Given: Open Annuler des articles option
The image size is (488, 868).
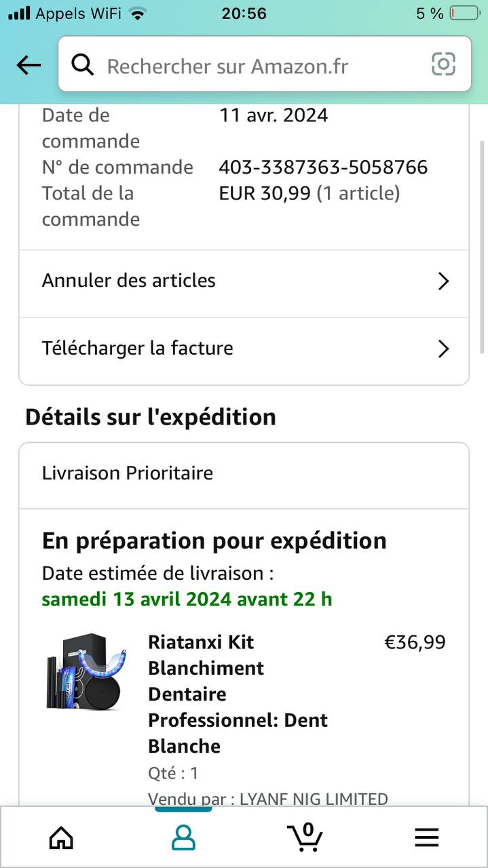Looking at the screenshot, I should (x=129, y=281).
